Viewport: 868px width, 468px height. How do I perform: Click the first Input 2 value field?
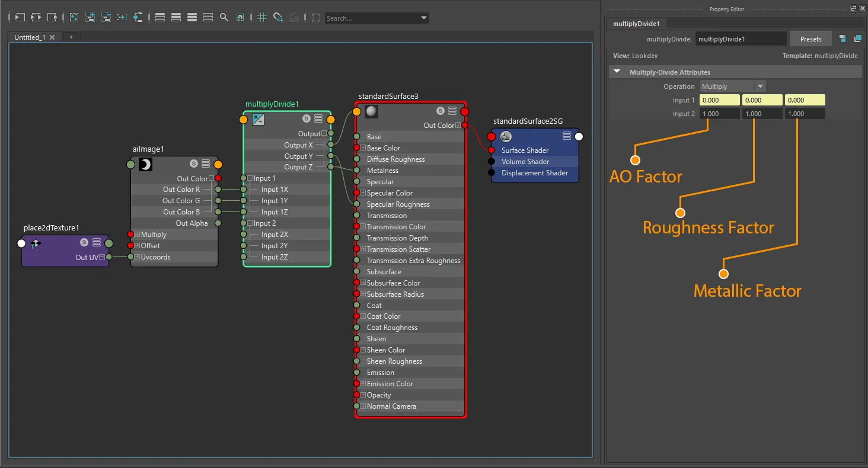[720, 114]
